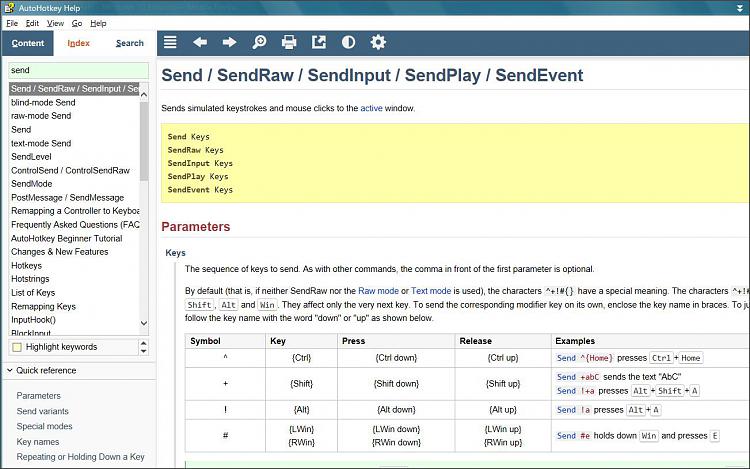Click the "SendPlay Keys" syntax line
Image resolution: width=750 pixels, height=469 pixels.
[x=198, y=177]
